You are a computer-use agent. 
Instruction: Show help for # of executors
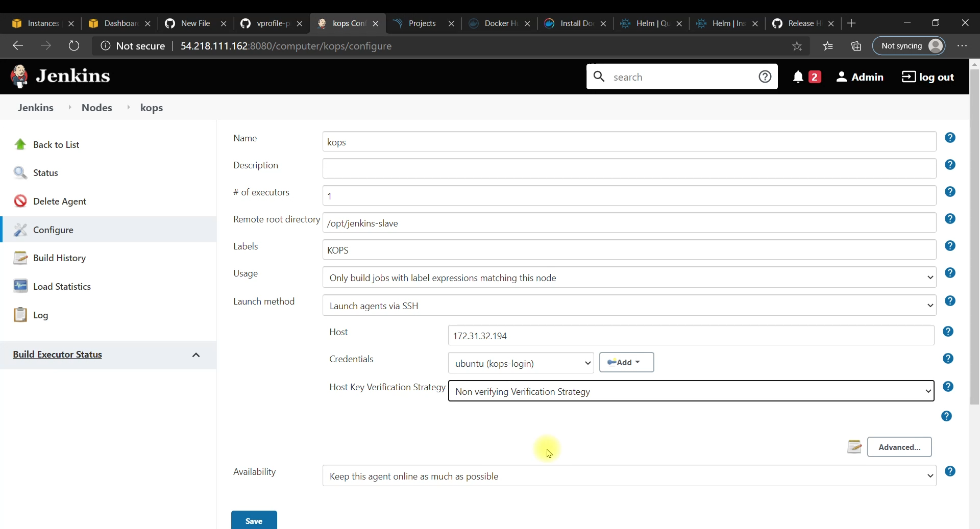(950, 192)
